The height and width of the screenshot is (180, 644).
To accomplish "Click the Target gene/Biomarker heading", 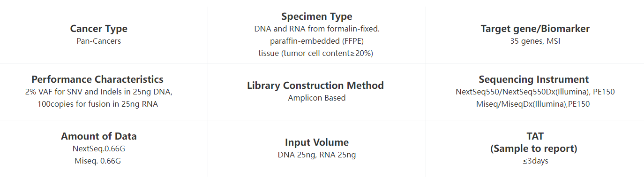I will [x=535, y=29].
